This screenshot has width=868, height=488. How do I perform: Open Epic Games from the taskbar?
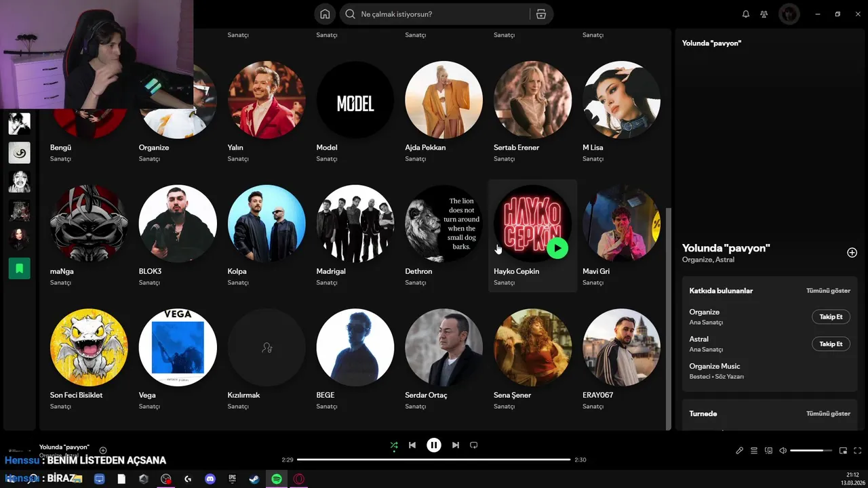point(233,479)
